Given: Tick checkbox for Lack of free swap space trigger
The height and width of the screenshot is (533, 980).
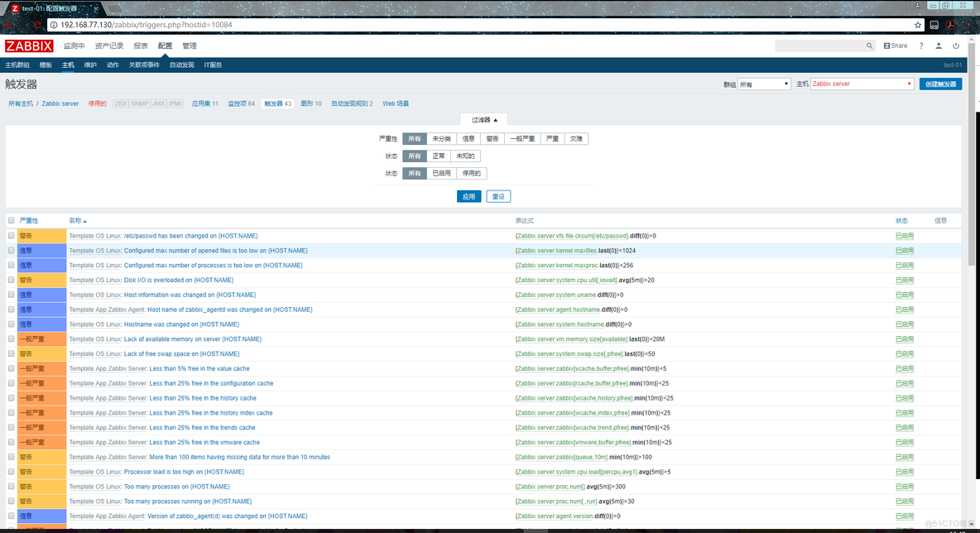Looking at the screenshot, I should 12,353.
